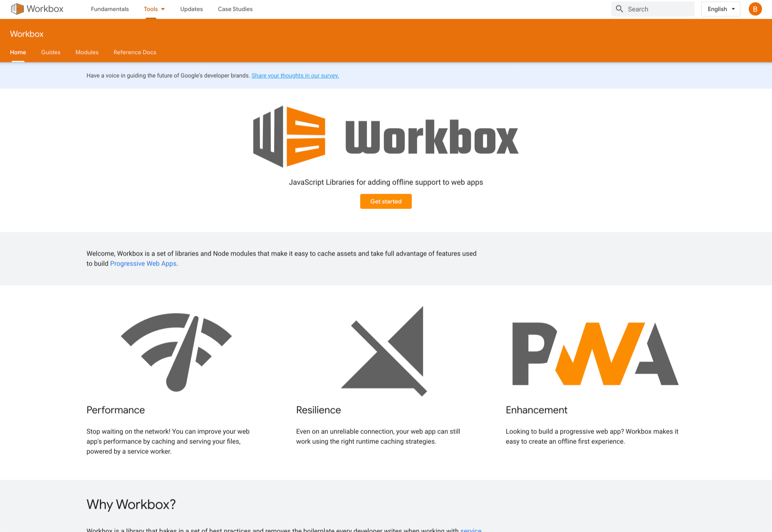This screenshot has height=532, width=772.
Task: Click the large Workbox wordmark text
Action: pos(432,137)
